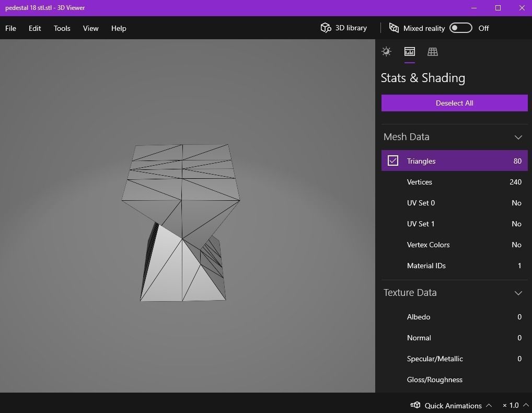Click the Mixed reality icon
This screenshot has width=532, height=413.
[394, 28]
